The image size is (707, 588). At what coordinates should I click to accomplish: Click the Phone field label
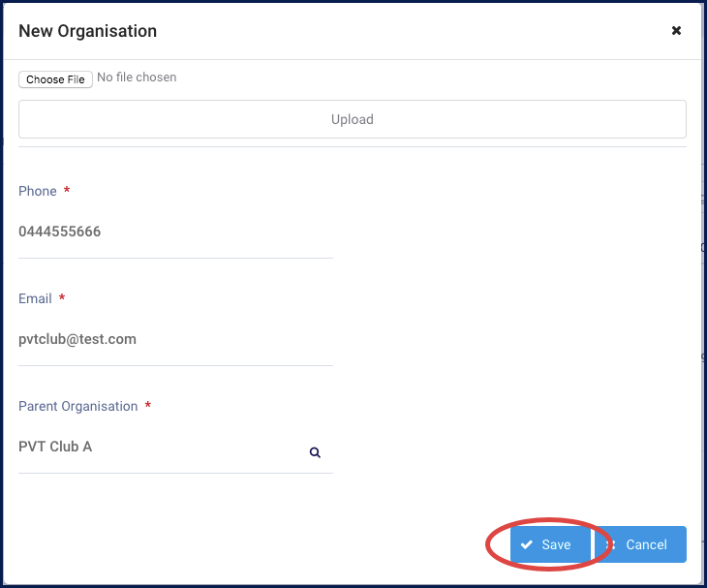pos(38,191)
